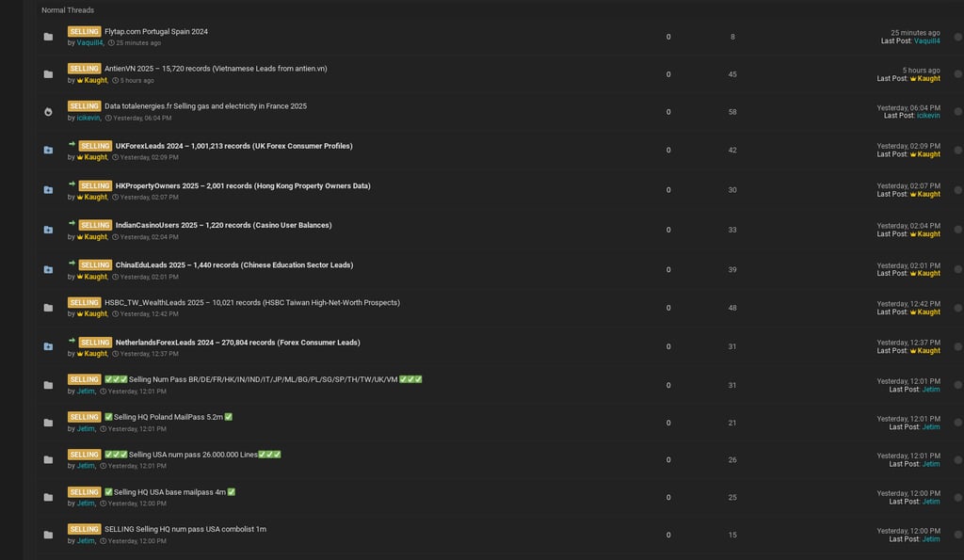This screenshot has width=964, height=560.
Task: Click the hot-thread flame icon beside the totalenergies.fr thread
Action: (x=48, y=112)
